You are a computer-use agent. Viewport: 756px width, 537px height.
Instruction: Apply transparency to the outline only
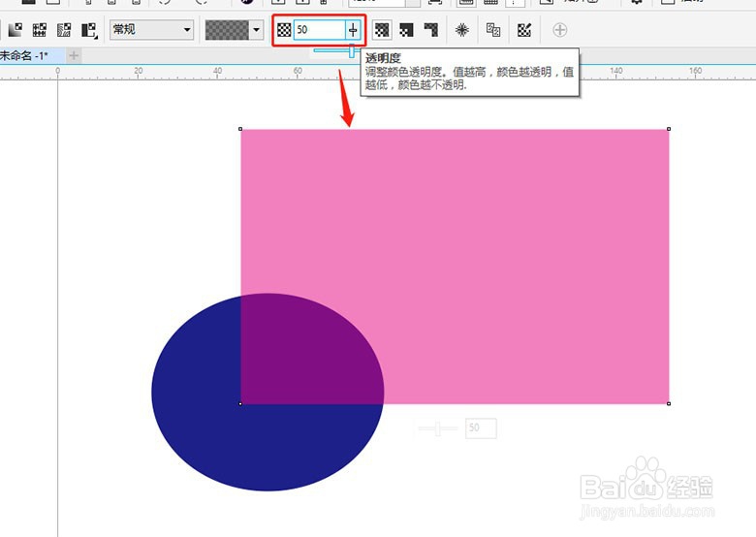431,30
